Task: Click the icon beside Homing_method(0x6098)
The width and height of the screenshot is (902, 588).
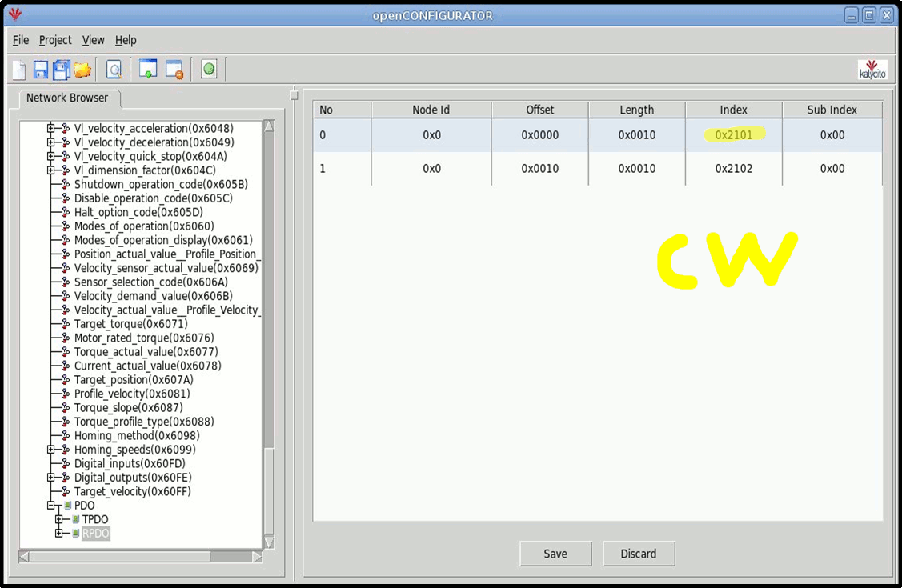Action: click(65, 436)
